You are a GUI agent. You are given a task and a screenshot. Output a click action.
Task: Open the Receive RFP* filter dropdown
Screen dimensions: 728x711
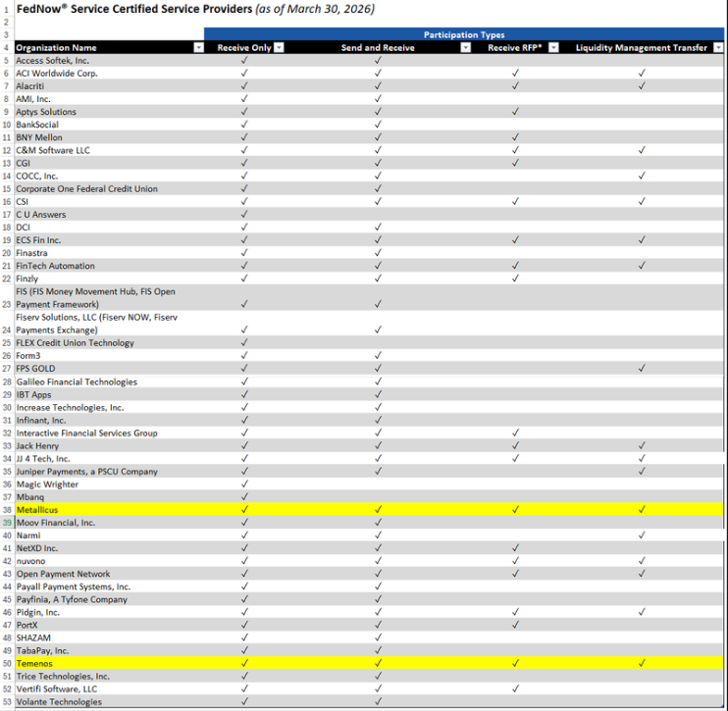point(553,47)
